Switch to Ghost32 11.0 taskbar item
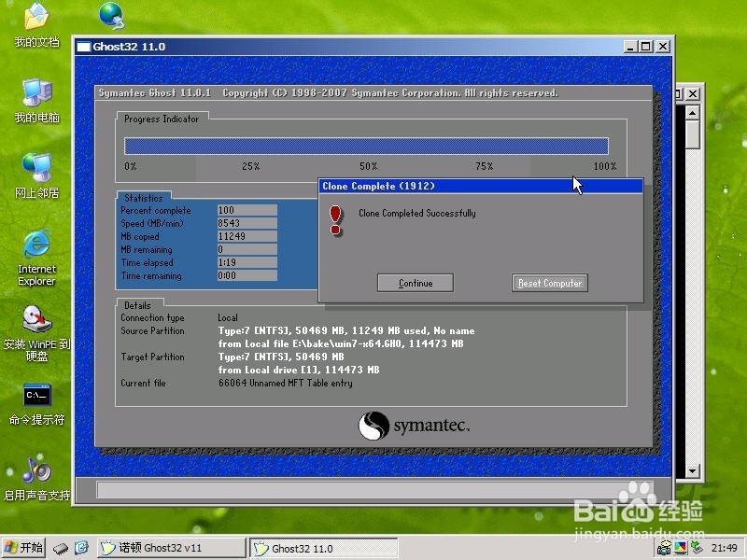Image resolution: width=747 pixels, height=560 pixels. point(324,548)
